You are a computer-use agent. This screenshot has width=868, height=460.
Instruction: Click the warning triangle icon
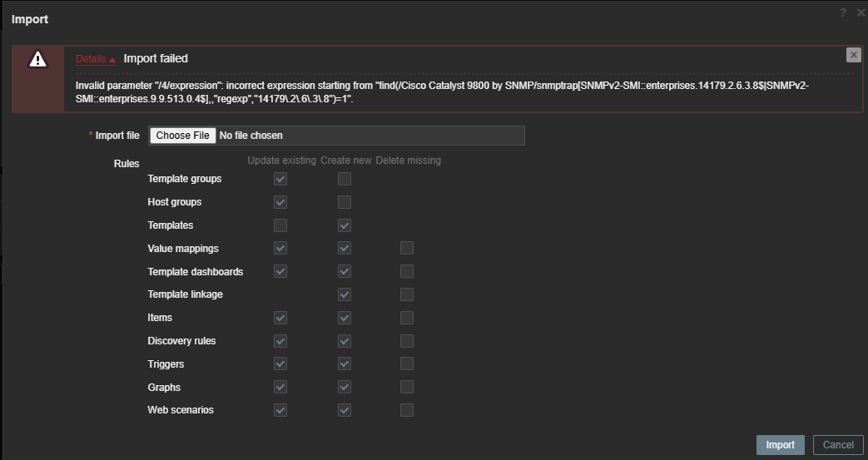pyautogui.click(x=38, y=59)
